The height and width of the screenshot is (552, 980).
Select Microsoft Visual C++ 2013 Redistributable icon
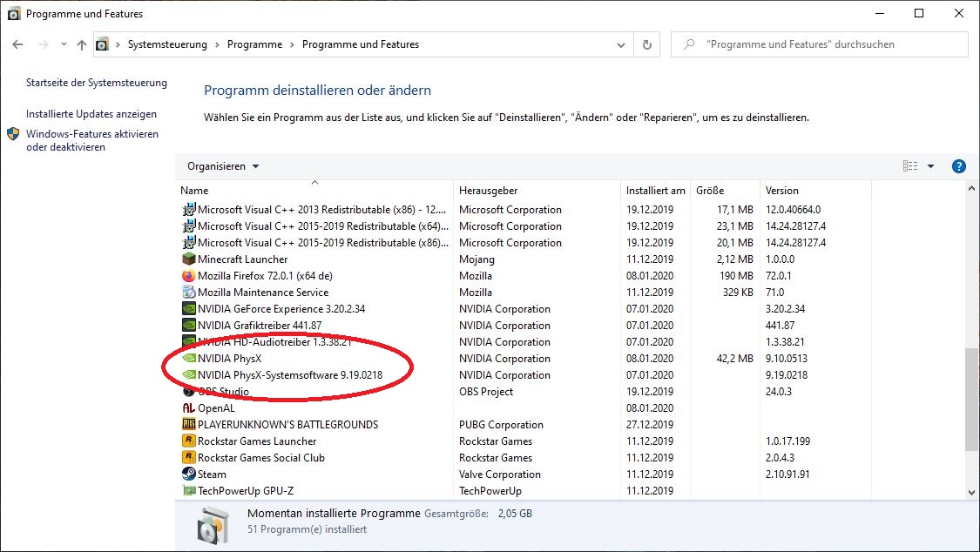tap(189, 209)
